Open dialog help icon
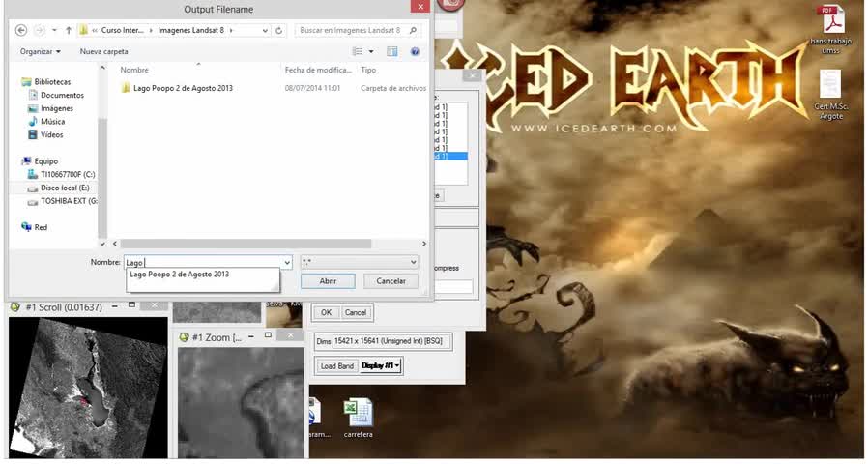868x464 pixels. (x=415, y=51)
